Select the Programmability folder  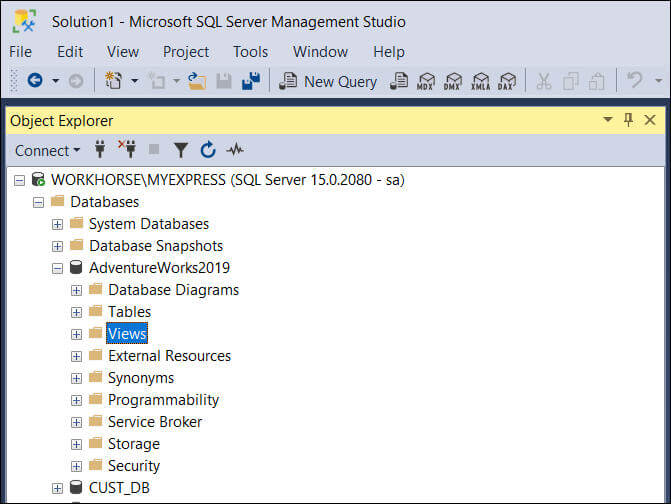pyautogui.click(x=163, y=400)
